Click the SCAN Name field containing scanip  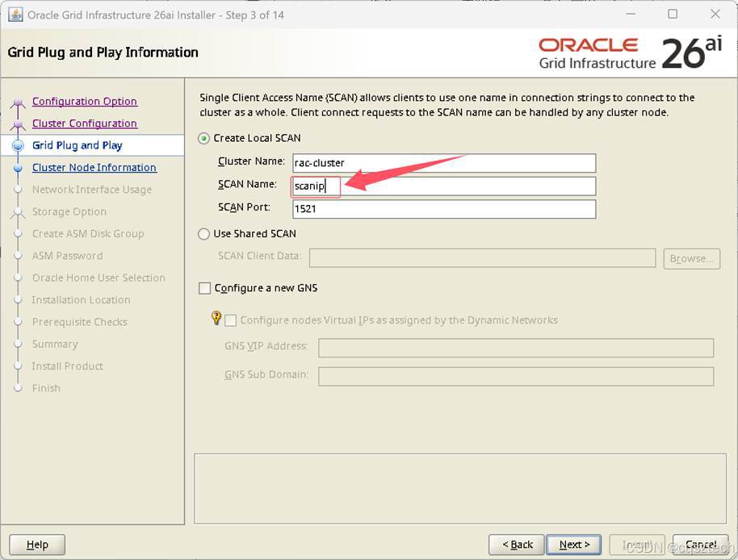444,186
